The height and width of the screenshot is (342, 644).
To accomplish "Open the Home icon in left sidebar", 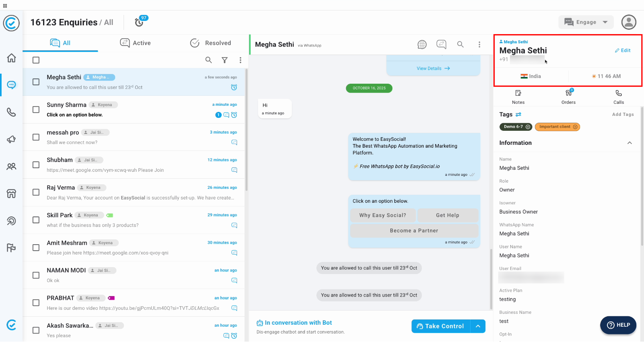I will click(11, 58).
